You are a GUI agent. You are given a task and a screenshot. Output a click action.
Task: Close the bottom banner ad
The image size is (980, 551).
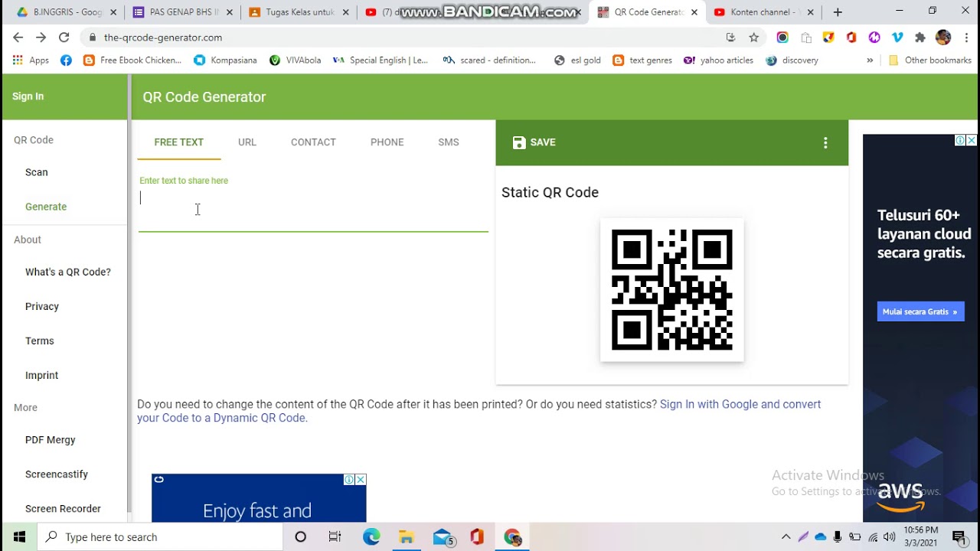click(361, 480)
